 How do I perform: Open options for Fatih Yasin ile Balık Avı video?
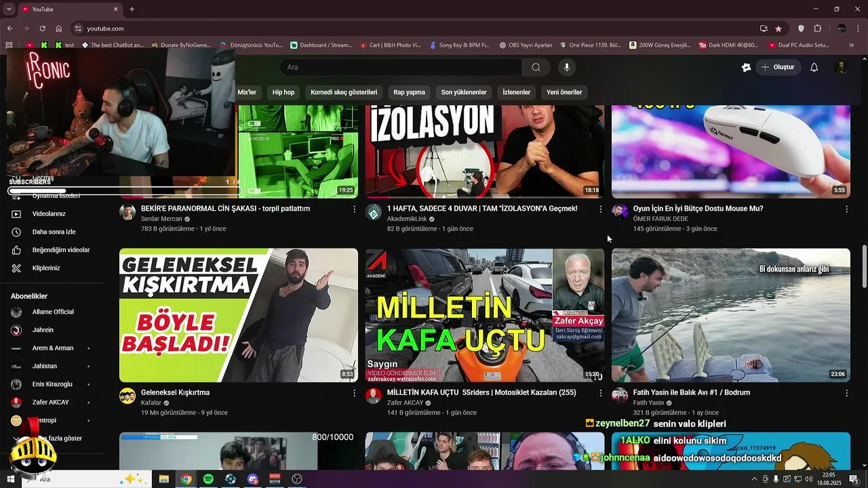tap(846, 393)
